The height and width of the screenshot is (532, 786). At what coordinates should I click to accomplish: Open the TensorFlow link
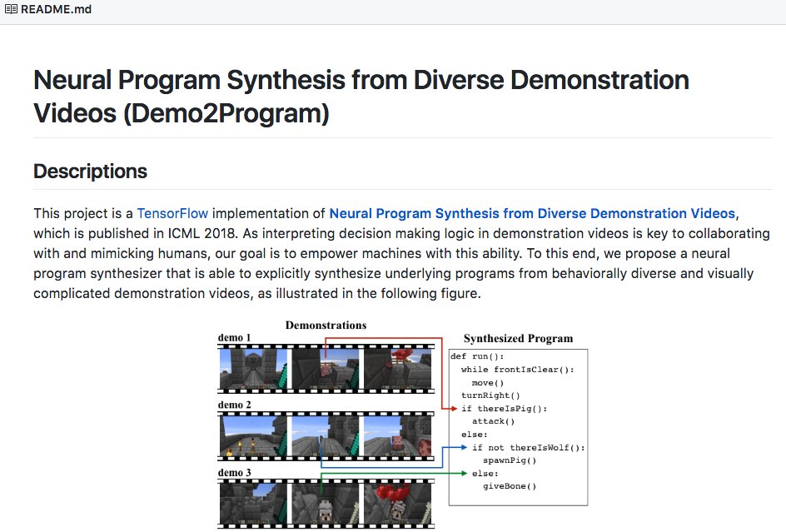[172, 214]
